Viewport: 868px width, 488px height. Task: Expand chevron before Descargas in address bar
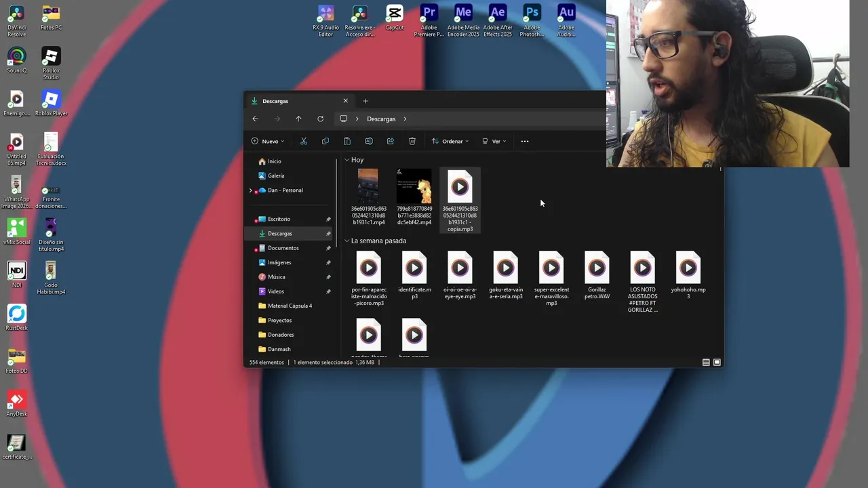pyautogui.click(x=357, y=119)
